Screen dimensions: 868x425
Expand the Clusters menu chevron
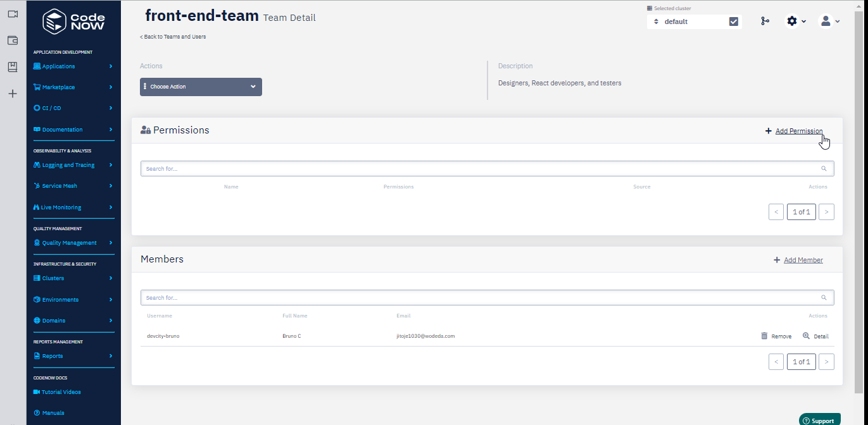pyautogui.click(x=111, y=278)
